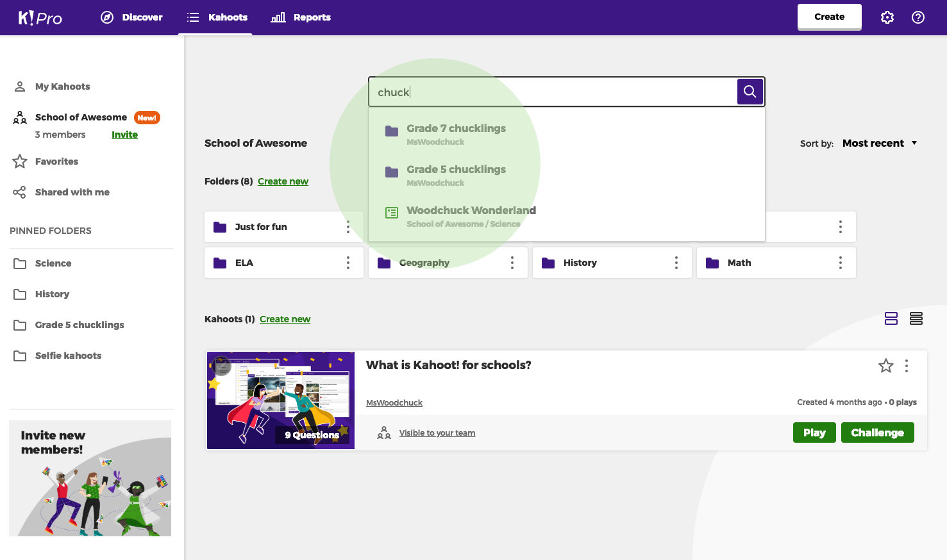Click the K!Pro logo
This screenshot has width=947, height=560.
pyautogui.click(x=40, y=17)
